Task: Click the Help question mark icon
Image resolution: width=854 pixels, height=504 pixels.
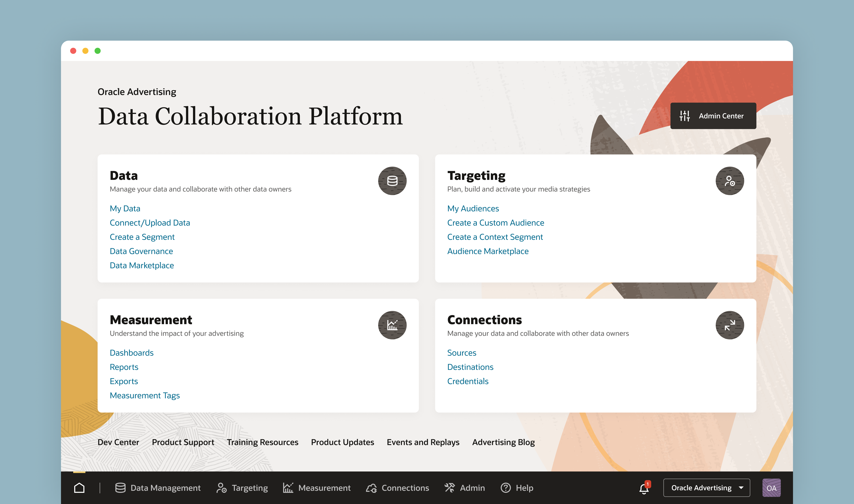Action: coord(505,488)
